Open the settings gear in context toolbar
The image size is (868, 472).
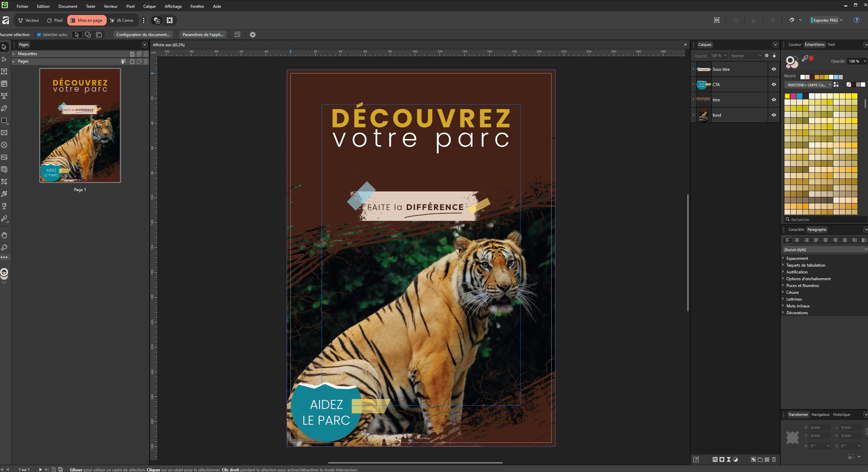[x=252, y=35]
